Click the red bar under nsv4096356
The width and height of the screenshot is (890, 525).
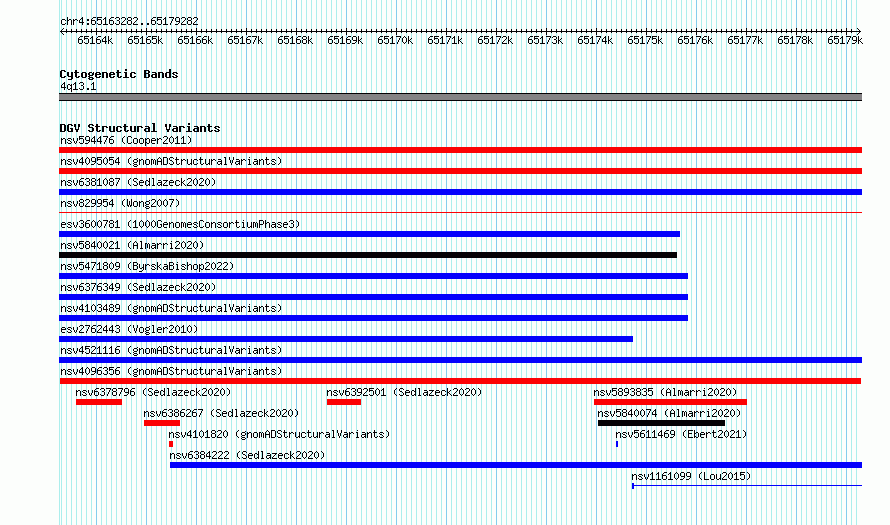coord(460,381)
